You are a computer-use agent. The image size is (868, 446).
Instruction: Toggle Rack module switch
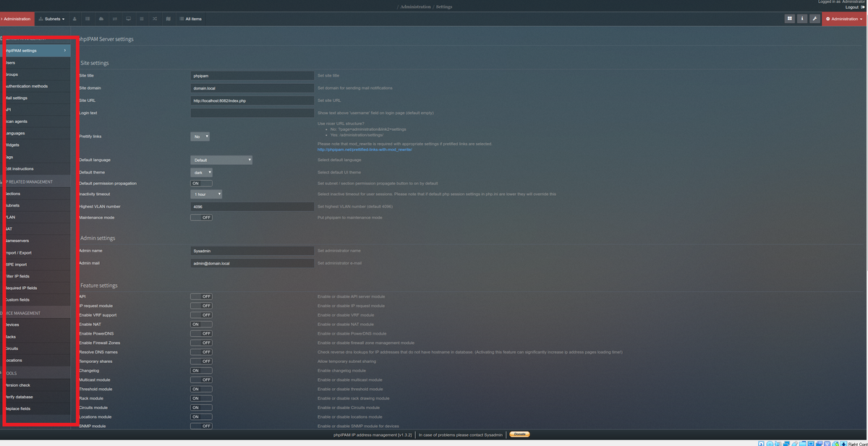click(201, 398)
